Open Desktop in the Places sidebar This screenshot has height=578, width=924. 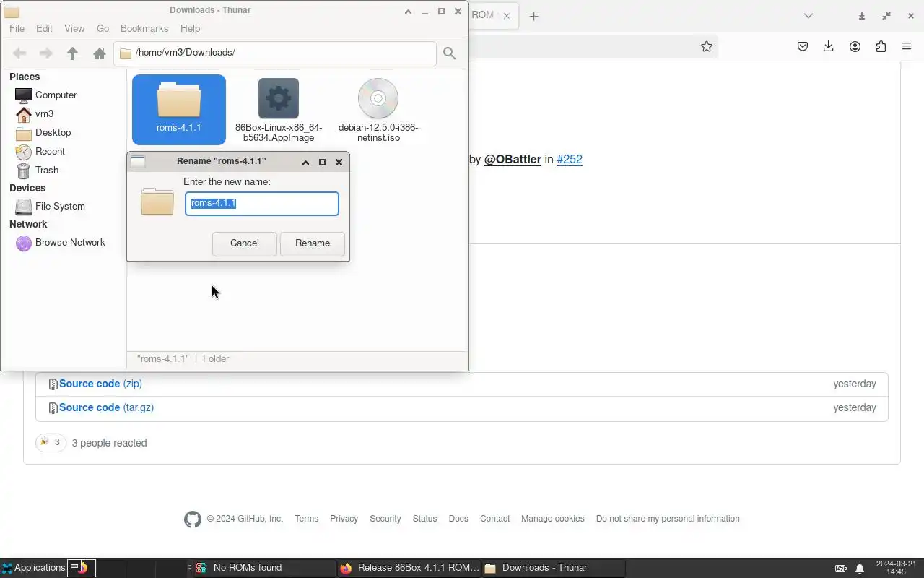point(53,132)
